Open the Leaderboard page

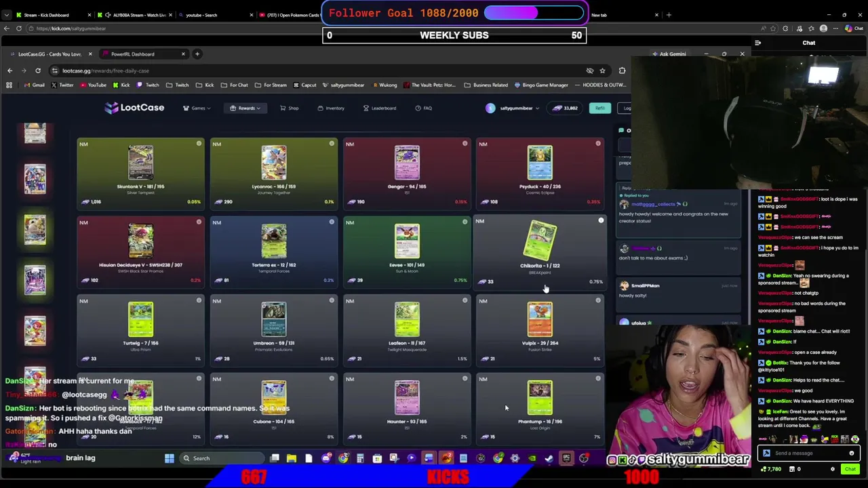coord(380,108)
